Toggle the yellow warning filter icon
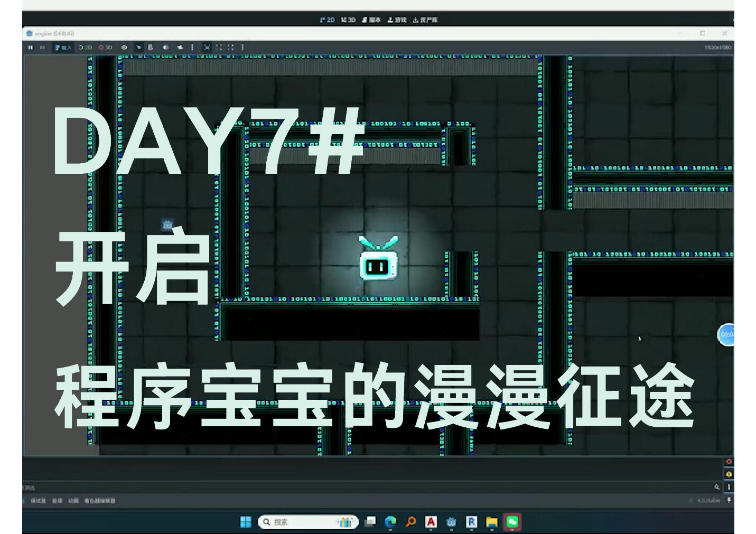Screen dimensions: 756x534 tap(729, 474)
